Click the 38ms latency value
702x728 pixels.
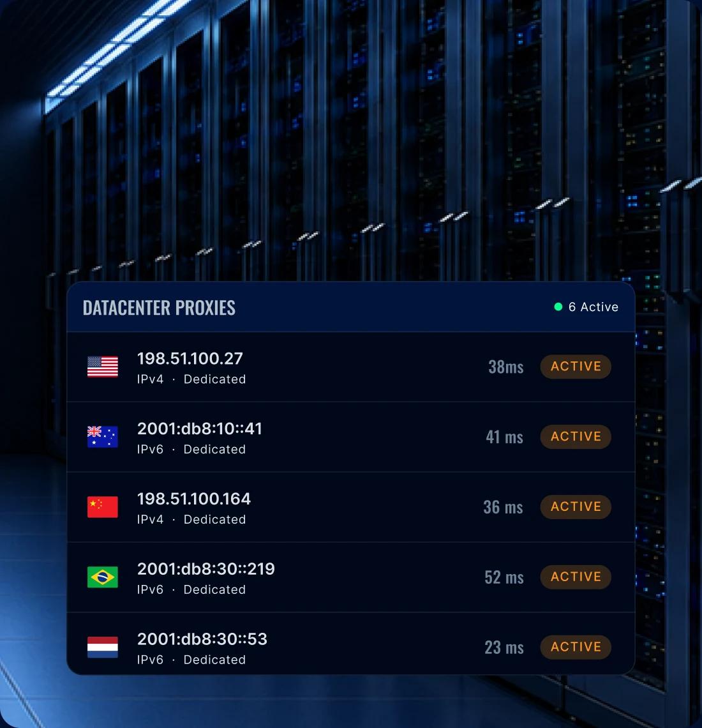pyautogui.click(x=505, y=367)
